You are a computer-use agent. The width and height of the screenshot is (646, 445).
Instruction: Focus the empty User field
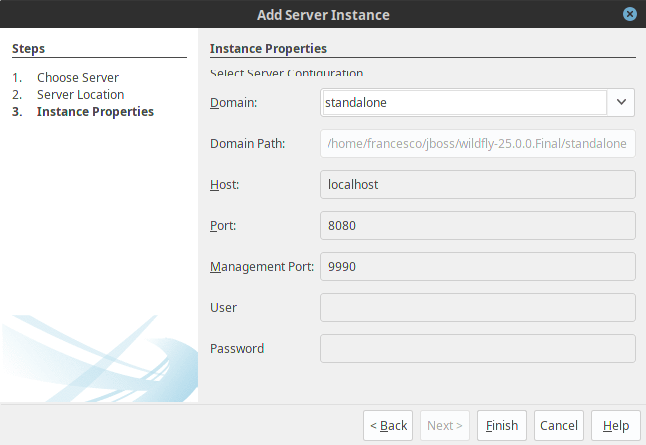[x=477, y=307]
